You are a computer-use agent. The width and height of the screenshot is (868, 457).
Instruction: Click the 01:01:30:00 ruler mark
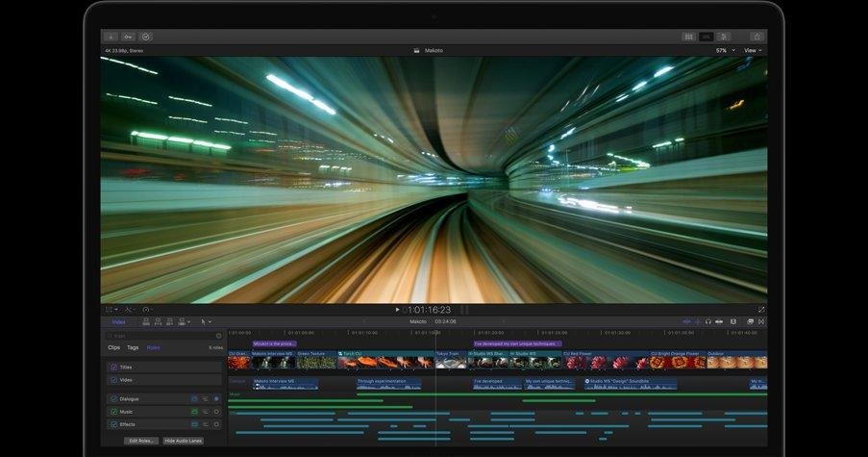(x=618, y=333)
